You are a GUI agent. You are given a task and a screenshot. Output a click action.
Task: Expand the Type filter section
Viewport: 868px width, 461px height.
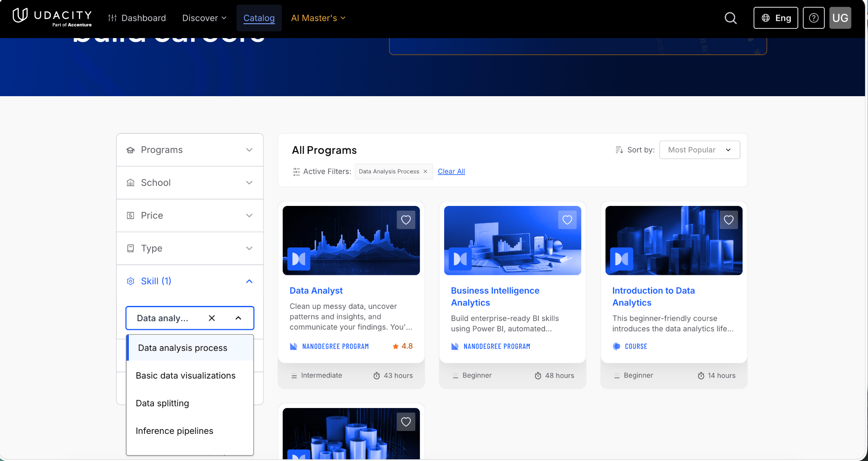pyautogui.click(x=190, y=248)
